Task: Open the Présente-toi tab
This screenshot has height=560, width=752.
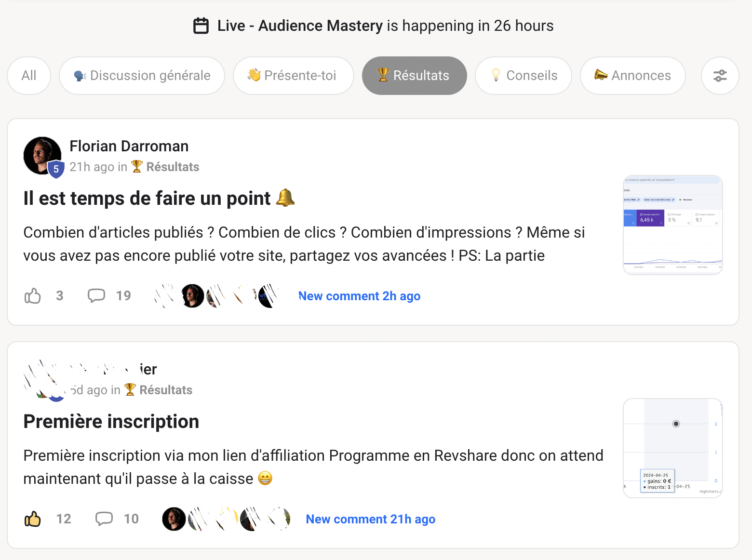Action: [x=294, y=76]
